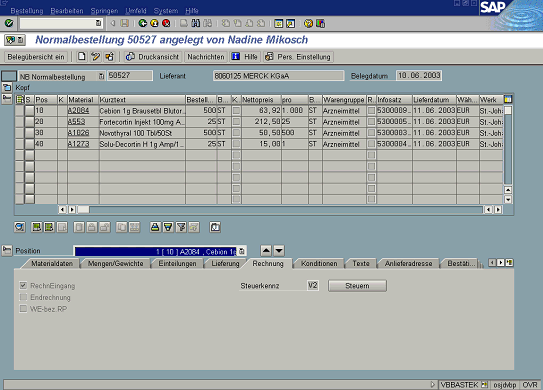Screen dimensions: 543x390
Task: Collapse the Kopf header section
Action: coord(7,87)
